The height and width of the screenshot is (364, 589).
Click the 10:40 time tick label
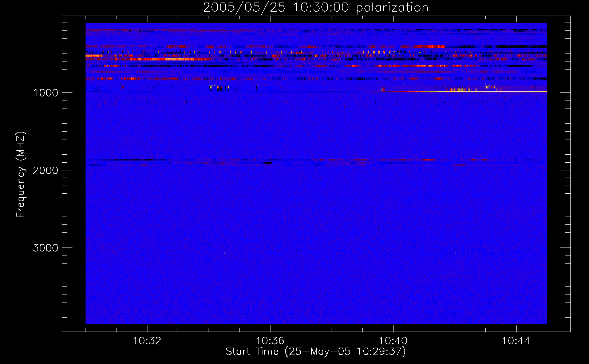point(393,341)
